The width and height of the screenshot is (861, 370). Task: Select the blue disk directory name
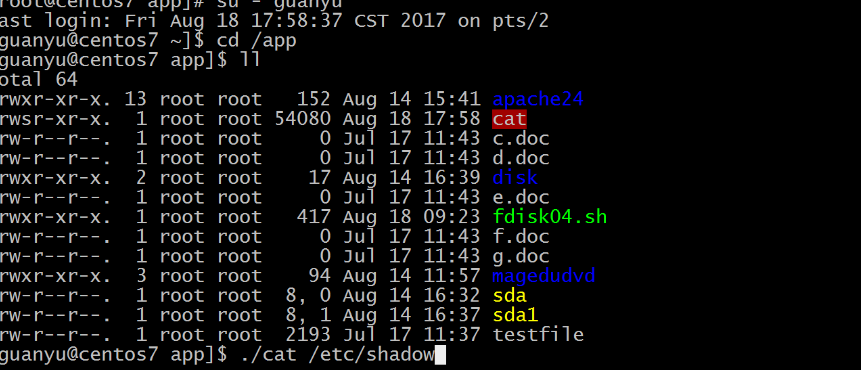[x=515, y=178]
